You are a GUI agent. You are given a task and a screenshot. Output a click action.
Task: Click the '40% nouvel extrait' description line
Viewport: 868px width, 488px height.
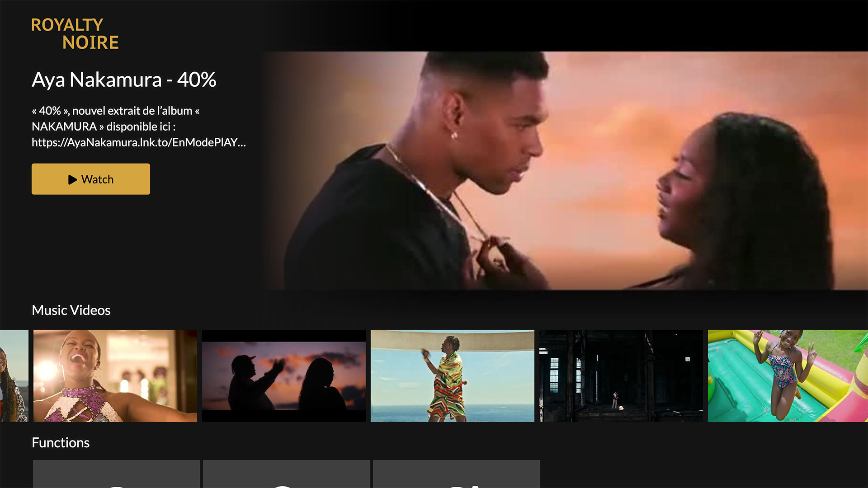coord(116,111)
